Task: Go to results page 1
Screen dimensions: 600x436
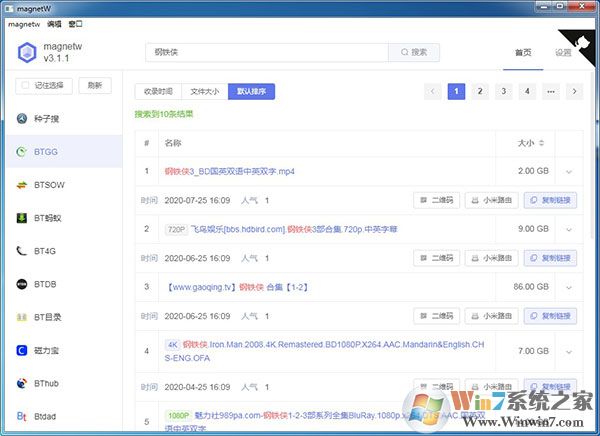Action: click(456, 91)
